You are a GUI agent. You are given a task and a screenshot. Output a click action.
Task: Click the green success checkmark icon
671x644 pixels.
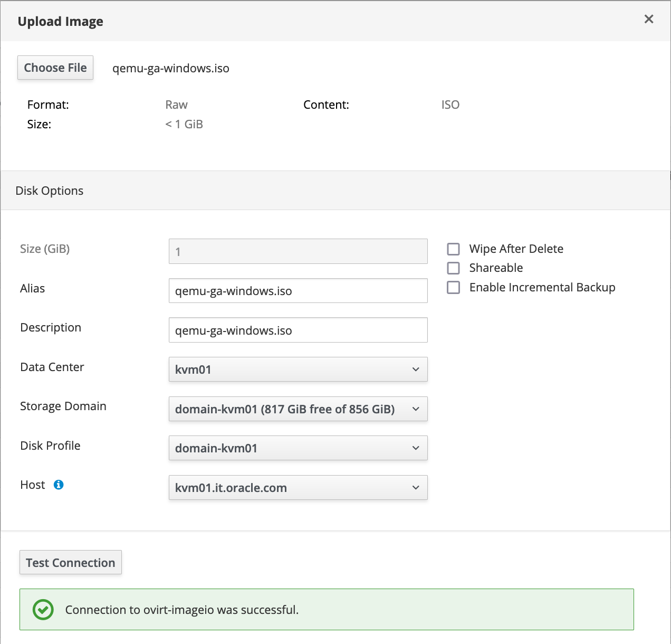pyautogui.click(x=42, y=610)
